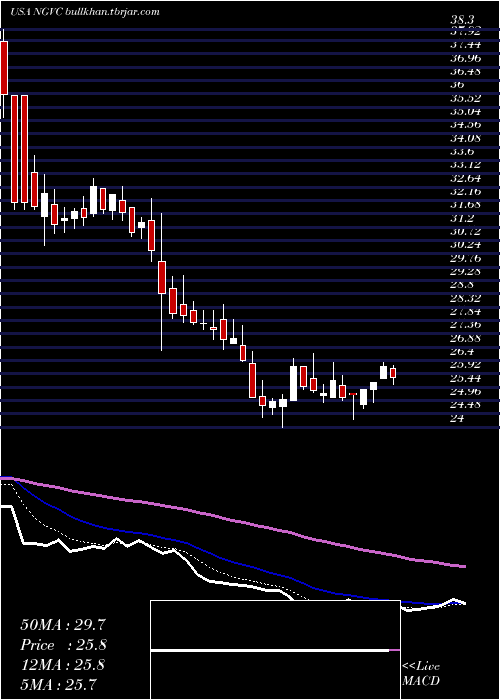Click the 36.48 price axis label

(465, 71)
